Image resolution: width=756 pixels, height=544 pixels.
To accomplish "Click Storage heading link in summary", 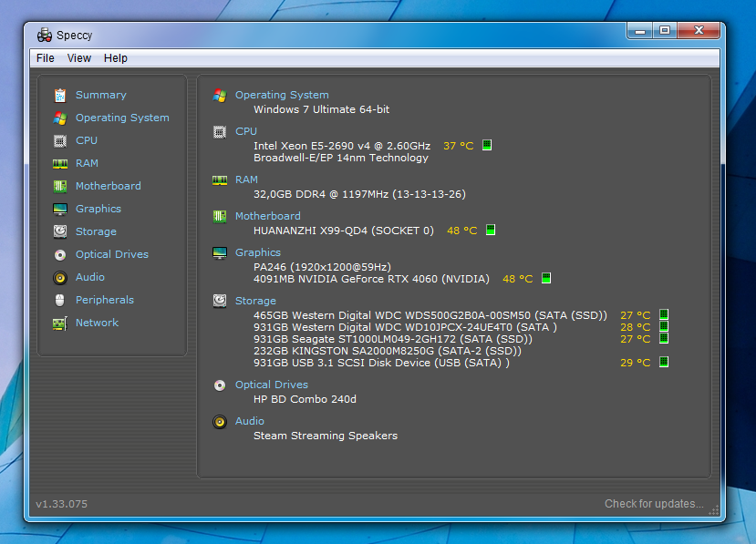I will (255, 301).
